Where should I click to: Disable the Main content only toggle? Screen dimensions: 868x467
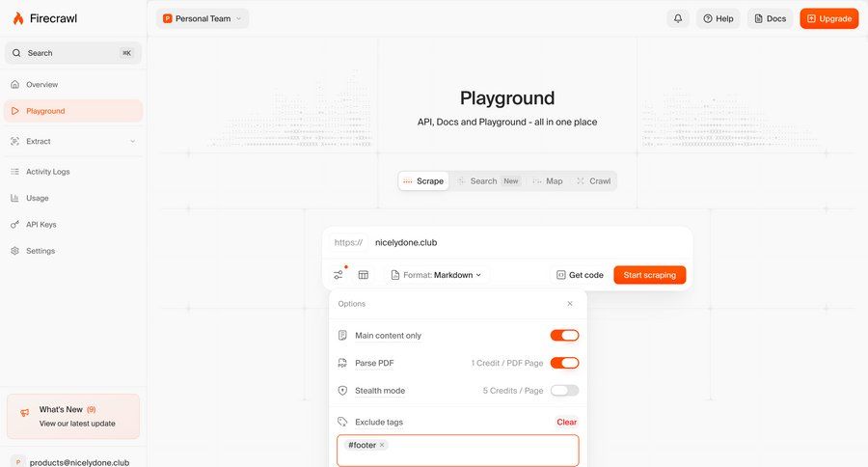[564, 336]
